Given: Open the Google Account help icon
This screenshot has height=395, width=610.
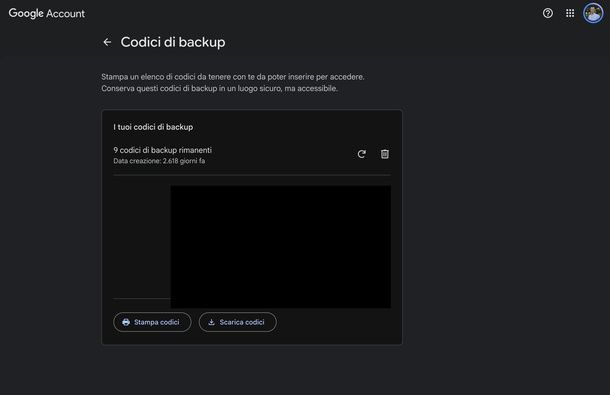Looking at the screenshot, I should click(x=548, y=13).
